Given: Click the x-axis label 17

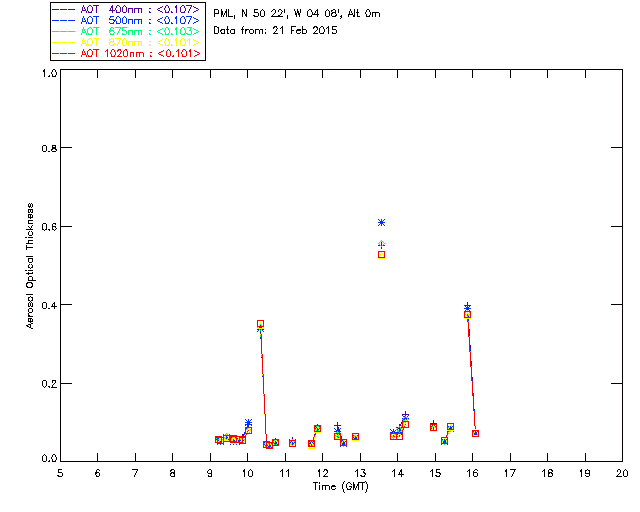Looking at the screenshot, I should 510,473.
